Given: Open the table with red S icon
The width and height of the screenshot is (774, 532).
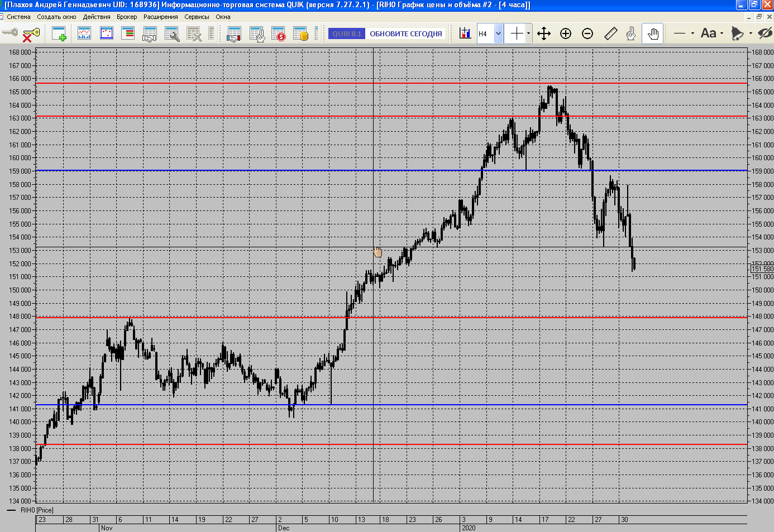Looking at the screenshot, I should point(278,34).
